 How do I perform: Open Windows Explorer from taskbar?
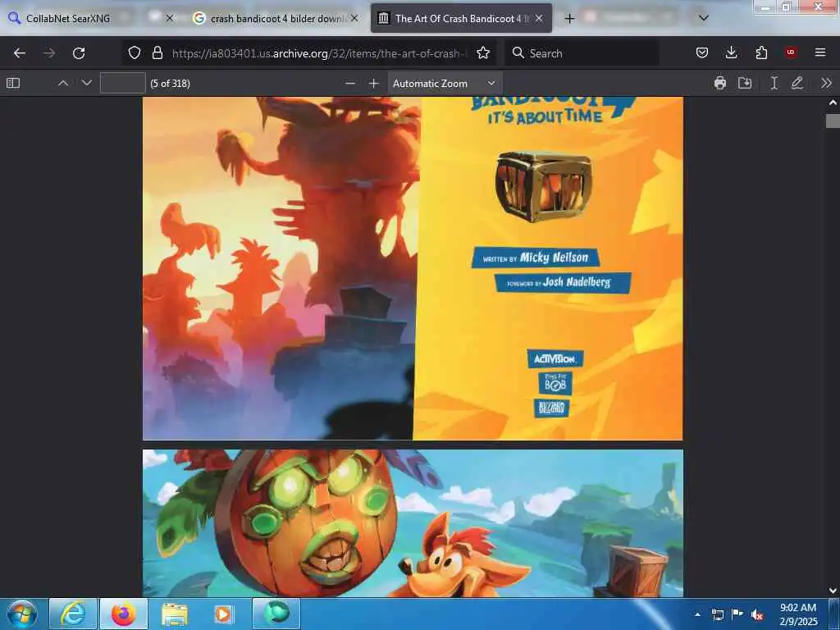(x=175, y=614)
